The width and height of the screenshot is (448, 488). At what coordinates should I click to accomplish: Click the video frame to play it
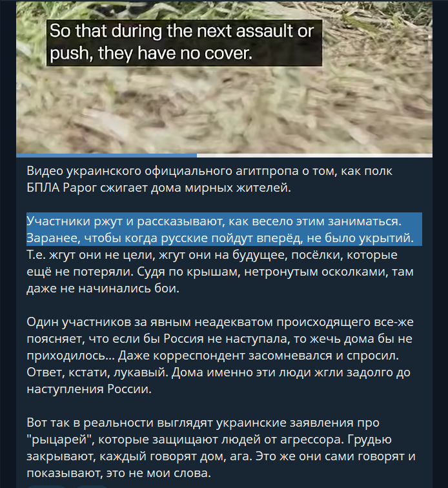click(x=224, y=78)
